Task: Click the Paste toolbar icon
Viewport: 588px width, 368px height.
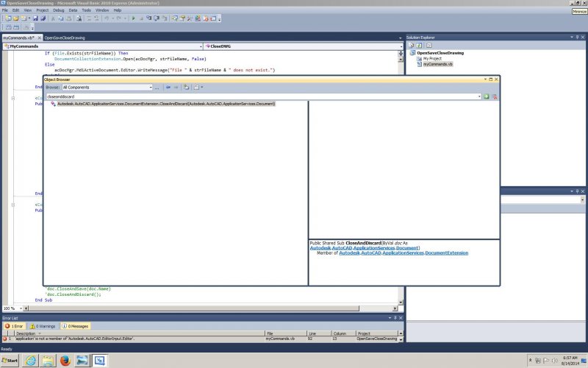Action: (x=68, y=18)
